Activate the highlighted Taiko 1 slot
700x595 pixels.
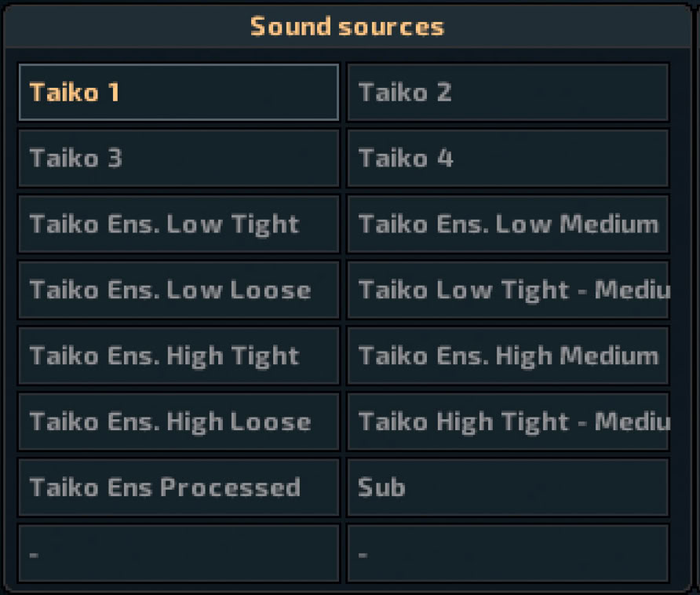[x=179, y=93]
